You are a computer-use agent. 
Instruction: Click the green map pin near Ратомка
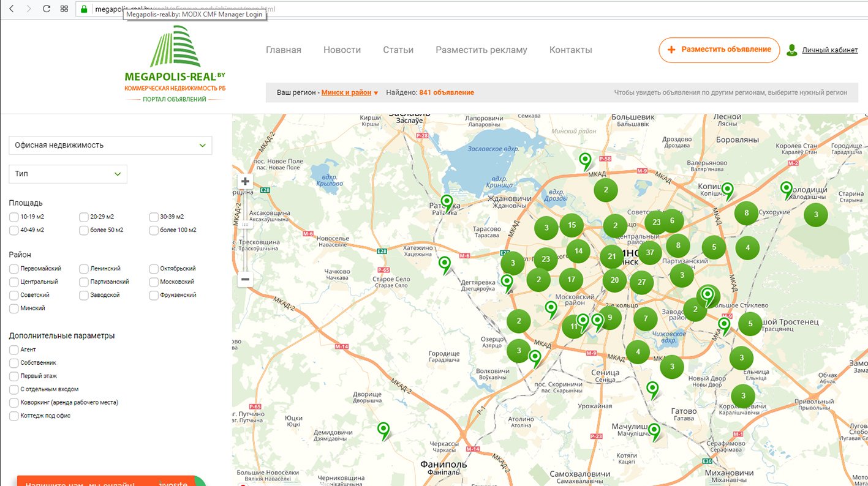click(x=447, y=202)
